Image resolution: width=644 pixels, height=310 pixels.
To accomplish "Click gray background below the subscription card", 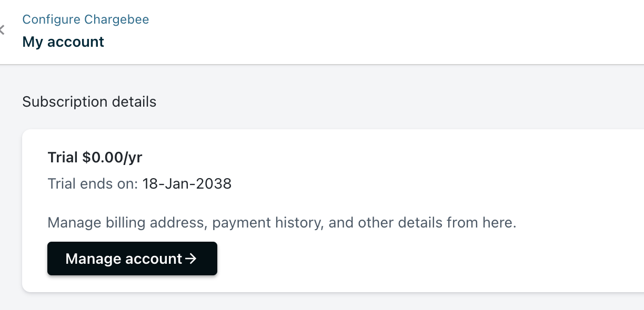I will pos(316,302).
